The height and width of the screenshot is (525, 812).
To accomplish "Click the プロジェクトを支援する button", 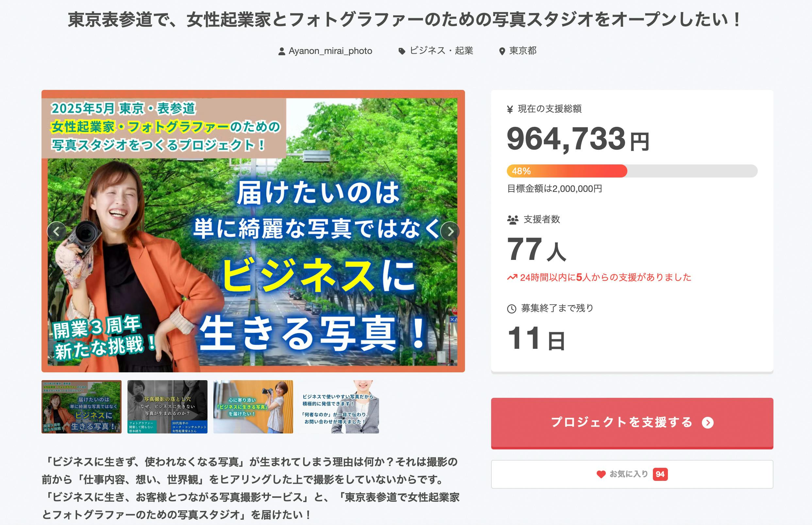I will point(632,423).
